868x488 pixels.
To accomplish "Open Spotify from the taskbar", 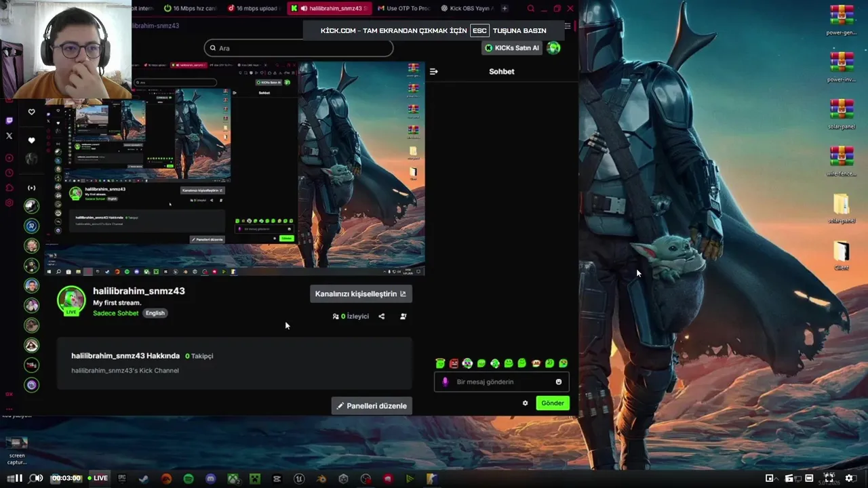I will point(189,479).
